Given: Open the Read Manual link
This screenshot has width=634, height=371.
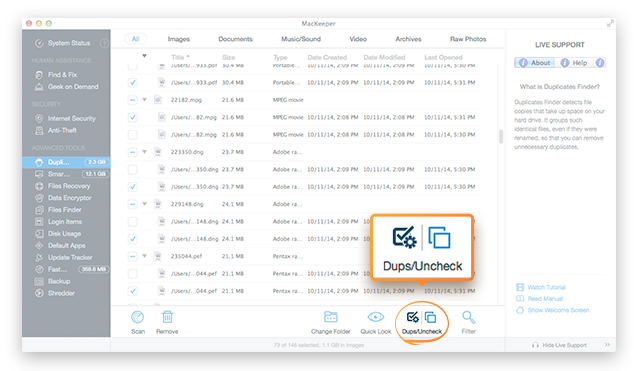Looking at the screenshot, I should (x=540, y=299).
